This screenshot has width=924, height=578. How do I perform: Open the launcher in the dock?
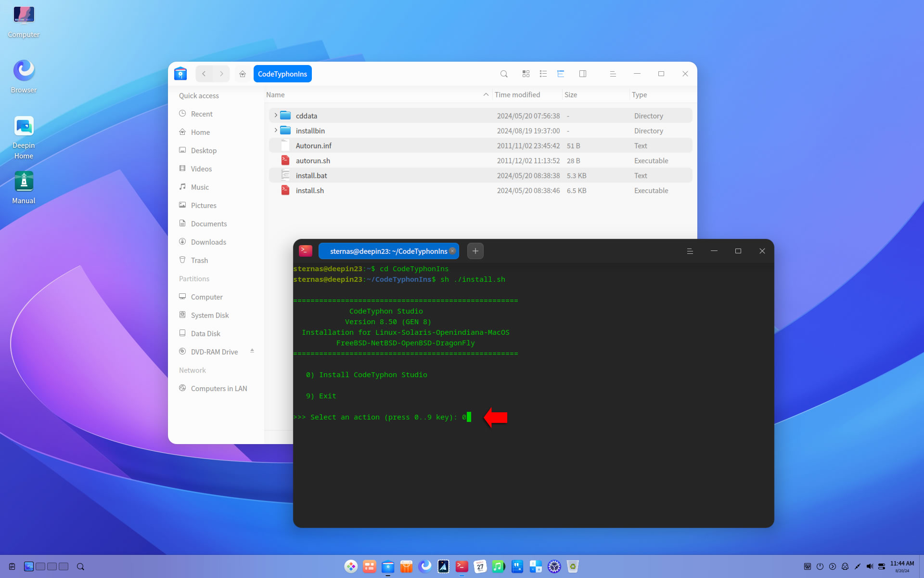click(351, 566)
